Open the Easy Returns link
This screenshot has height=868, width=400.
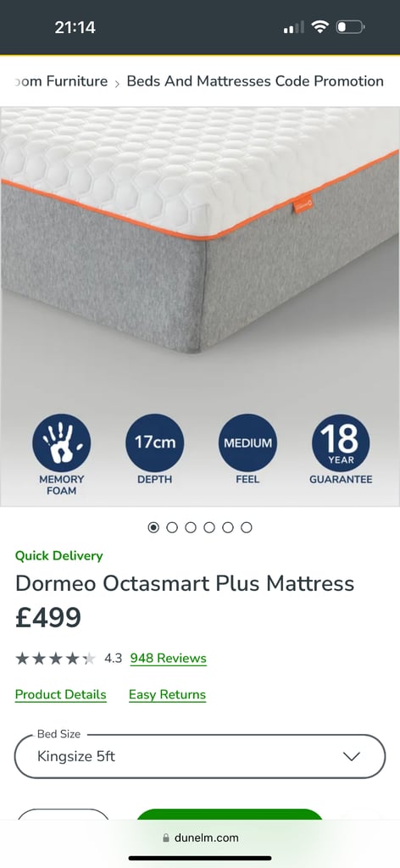(x=167, y=695)
